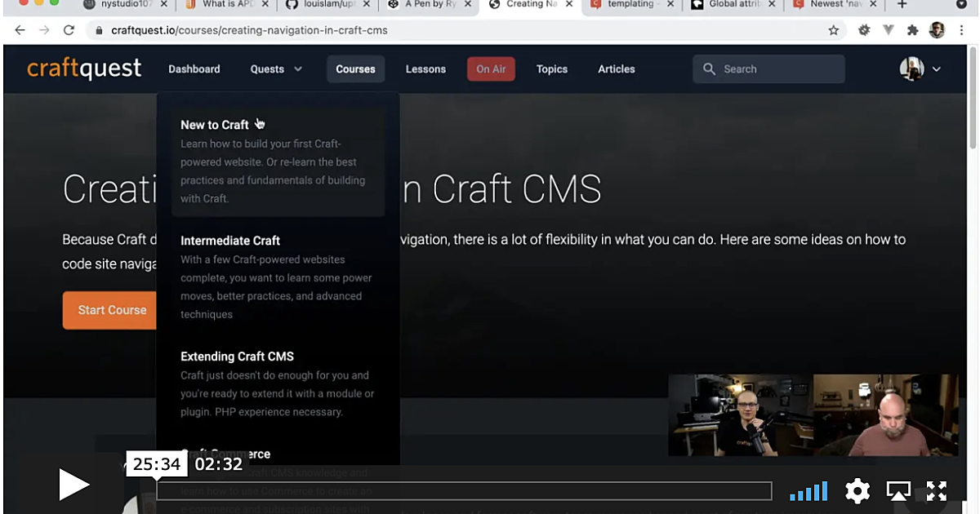980x514 pixels.
Task: Click the Start Course button
Action: click(112, 310)
